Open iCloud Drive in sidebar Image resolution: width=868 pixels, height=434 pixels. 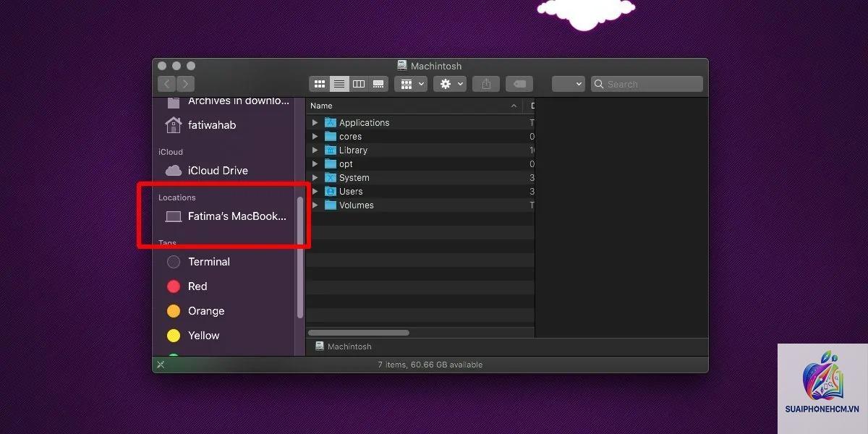click(218, 171)
